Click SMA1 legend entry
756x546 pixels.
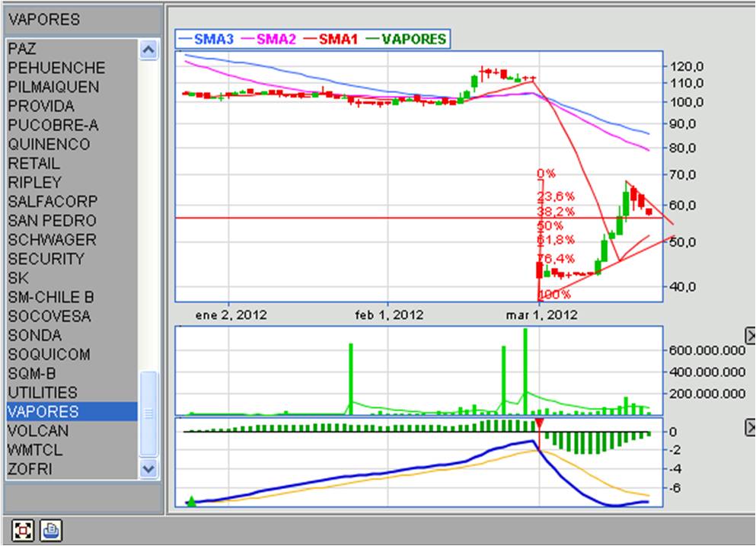[x=330, y=39]
